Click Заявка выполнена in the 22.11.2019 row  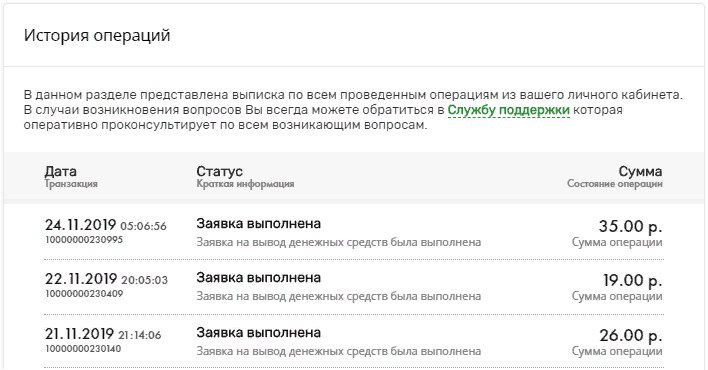[x=258, y=278]
